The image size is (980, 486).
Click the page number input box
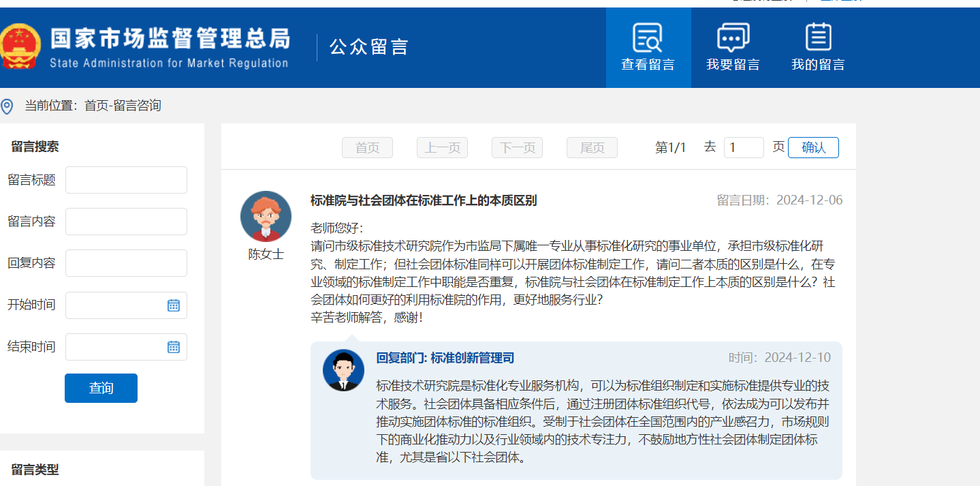point(744,147)
